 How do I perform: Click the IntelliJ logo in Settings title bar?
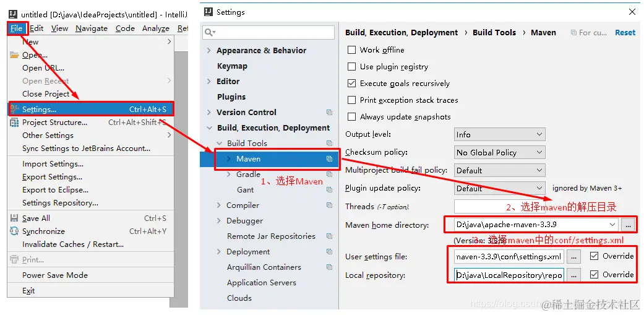tap(208, 12)
